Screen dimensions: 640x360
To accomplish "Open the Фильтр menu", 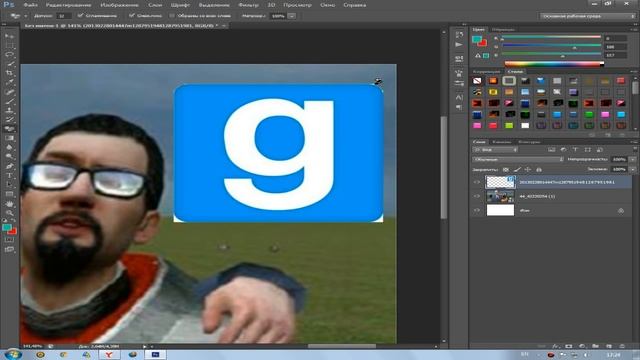I will click(248, 5).
